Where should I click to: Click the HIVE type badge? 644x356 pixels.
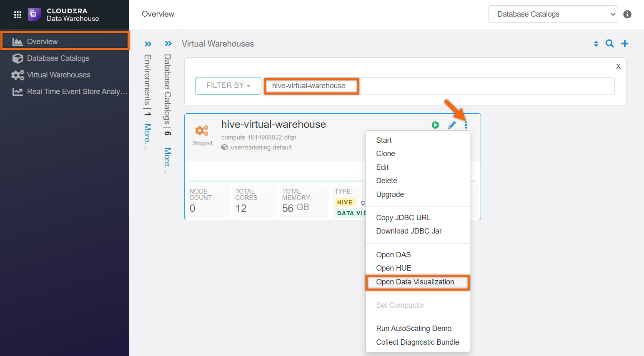(345, 202)
